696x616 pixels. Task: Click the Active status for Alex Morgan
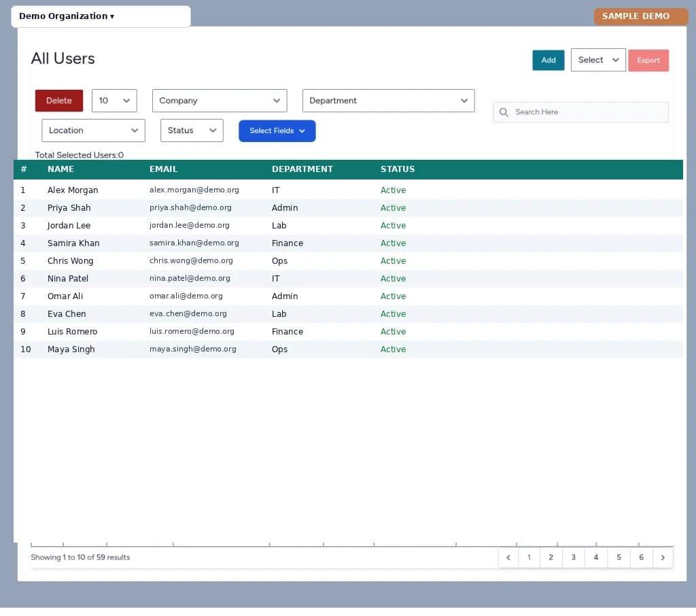393,190
